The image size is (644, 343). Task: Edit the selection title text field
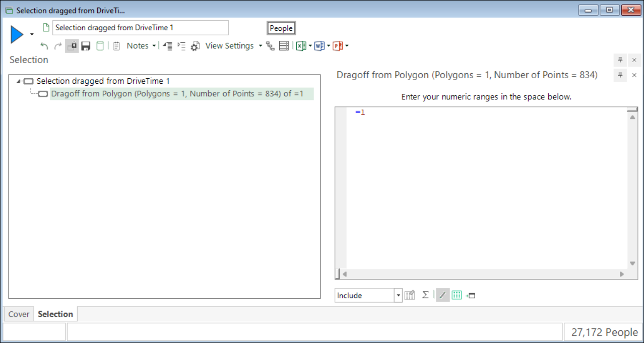pyautogui.click(x=141, y=28)
